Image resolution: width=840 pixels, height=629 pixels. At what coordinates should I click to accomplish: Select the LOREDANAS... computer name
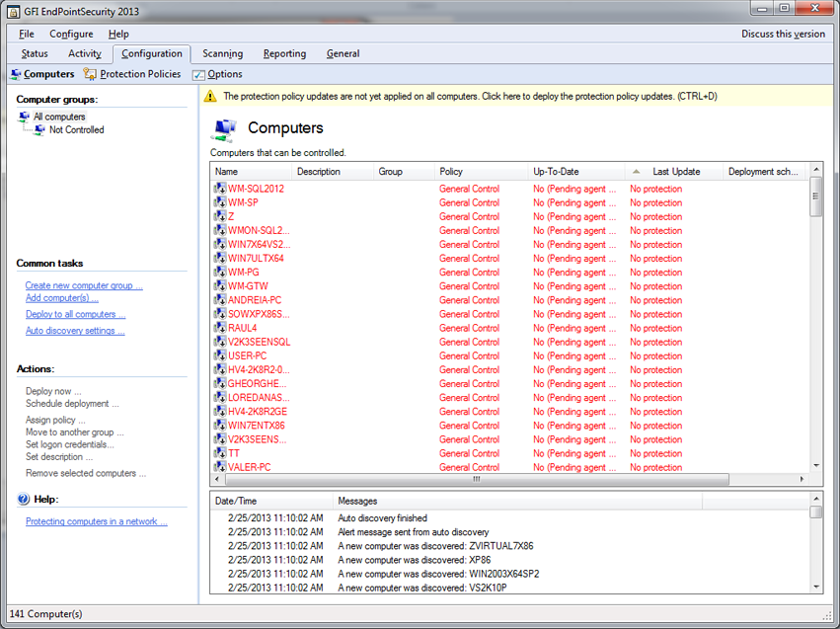coord(259,398)
